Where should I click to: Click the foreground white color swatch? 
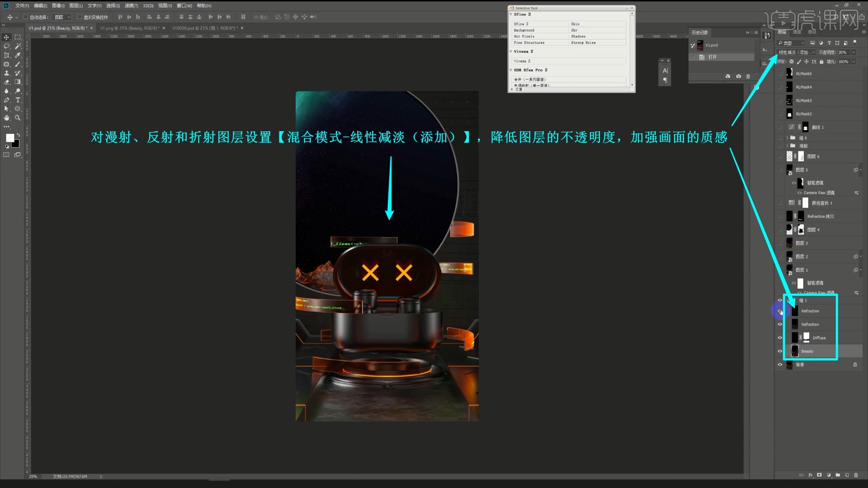pyautogui.click(x=9, y=138)
